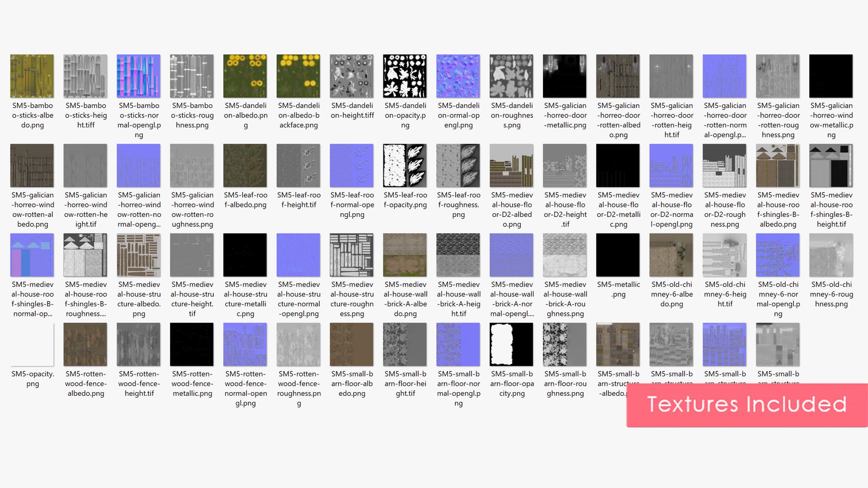Viewport: 868px width, 488px height.
Task: Click the SM5-dandelion-albedo.png sunflower thumbnail
Action: click(245, 76)
